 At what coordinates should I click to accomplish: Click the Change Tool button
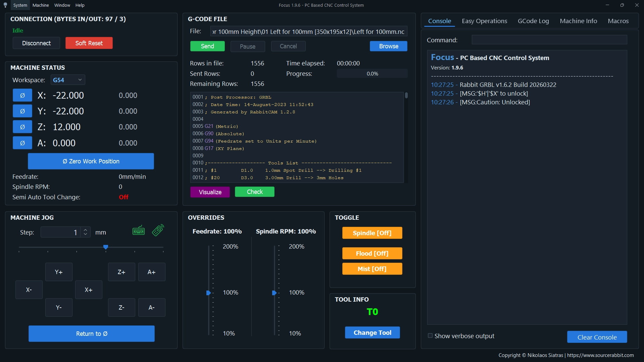point(373,332)
